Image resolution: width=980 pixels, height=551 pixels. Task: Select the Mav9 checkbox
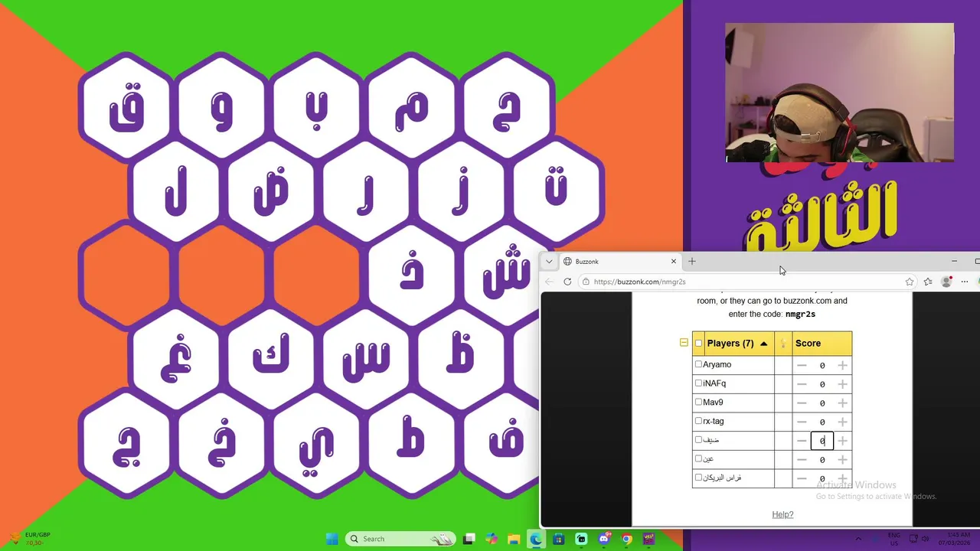(x=698, y=402)
